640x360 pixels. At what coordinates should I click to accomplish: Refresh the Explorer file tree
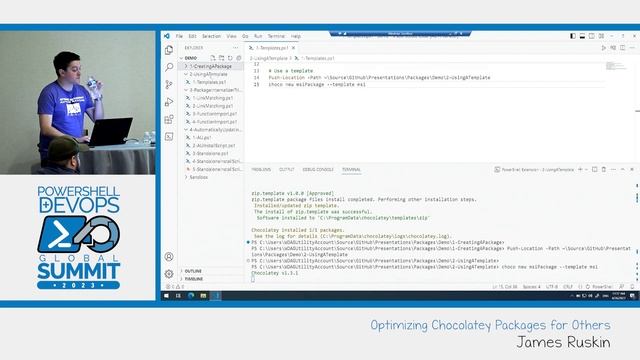click(x=230, y=58)
